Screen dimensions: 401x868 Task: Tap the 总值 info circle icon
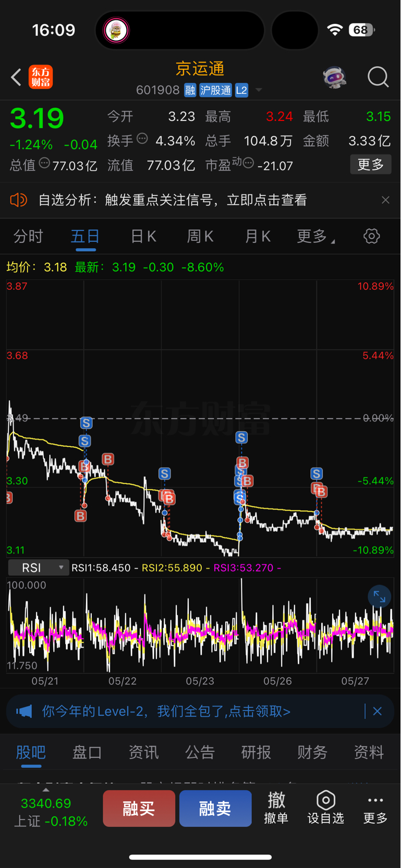(45, 163)
